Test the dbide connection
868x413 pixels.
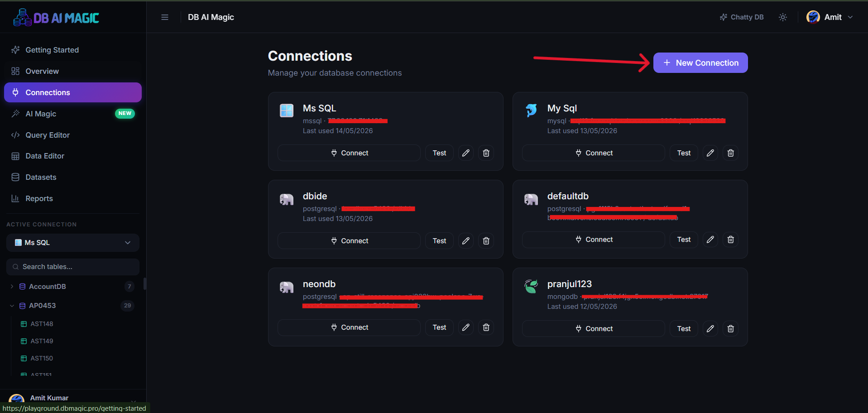point(439,241)
